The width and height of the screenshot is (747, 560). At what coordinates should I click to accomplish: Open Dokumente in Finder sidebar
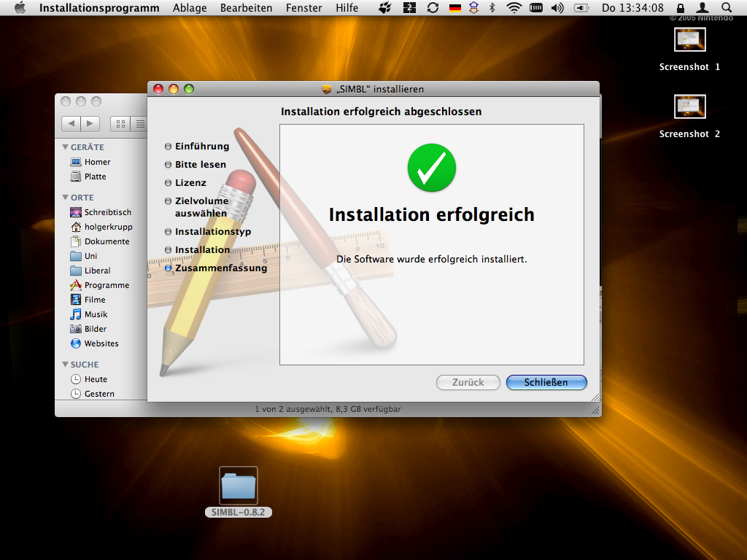click(99, 241)
